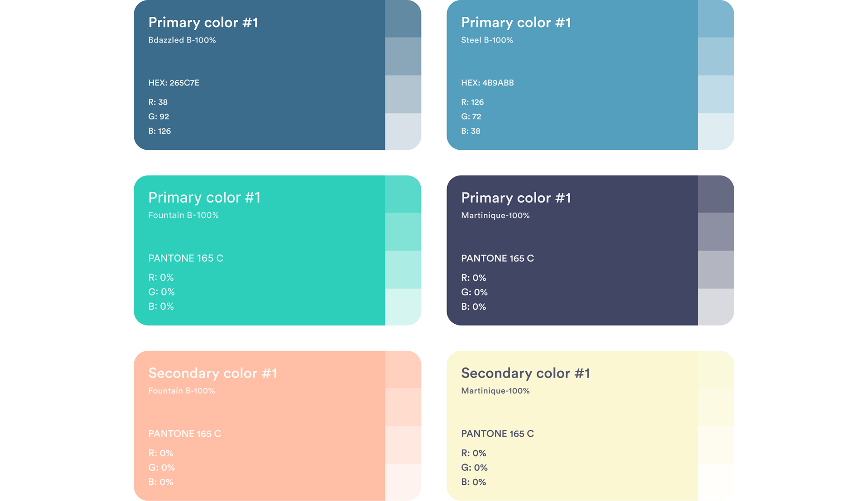Select the top tint swatch of teal Fountain card

403,194
